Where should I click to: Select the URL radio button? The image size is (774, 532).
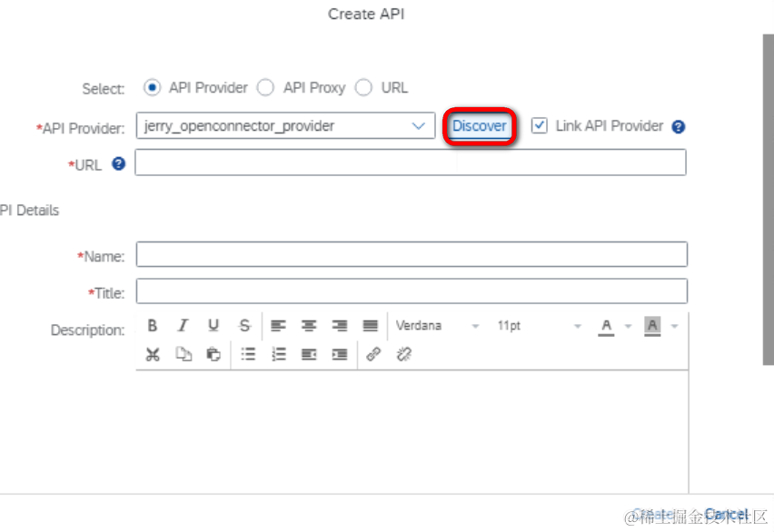363,87
